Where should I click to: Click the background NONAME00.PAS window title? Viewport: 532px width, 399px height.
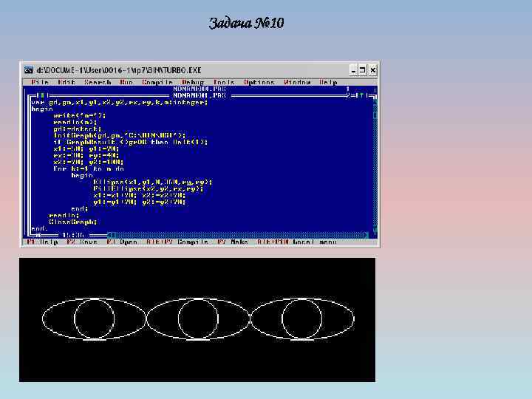[x=199, y=89]
